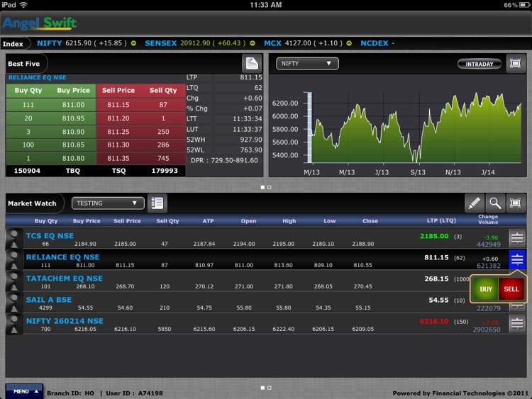532x399 pixels.
Task: Click the person icon beside SAIL A BSE
Action: coord(14,303)
